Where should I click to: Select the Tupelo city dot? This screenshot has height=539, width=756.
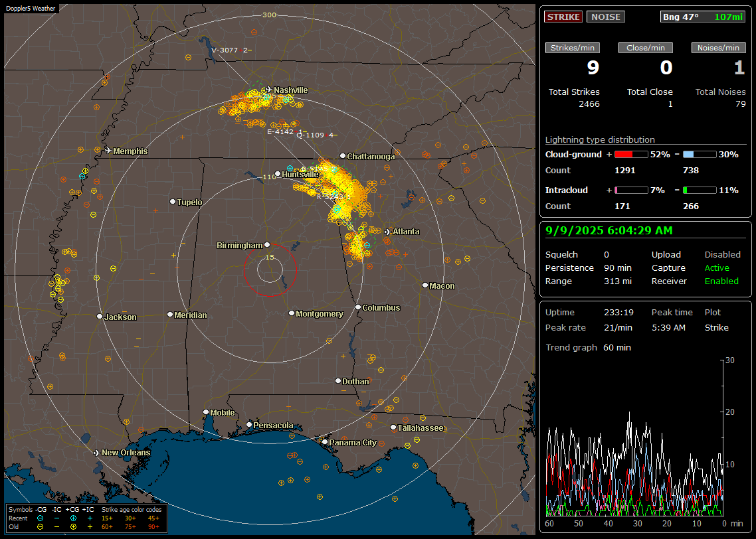173,201
